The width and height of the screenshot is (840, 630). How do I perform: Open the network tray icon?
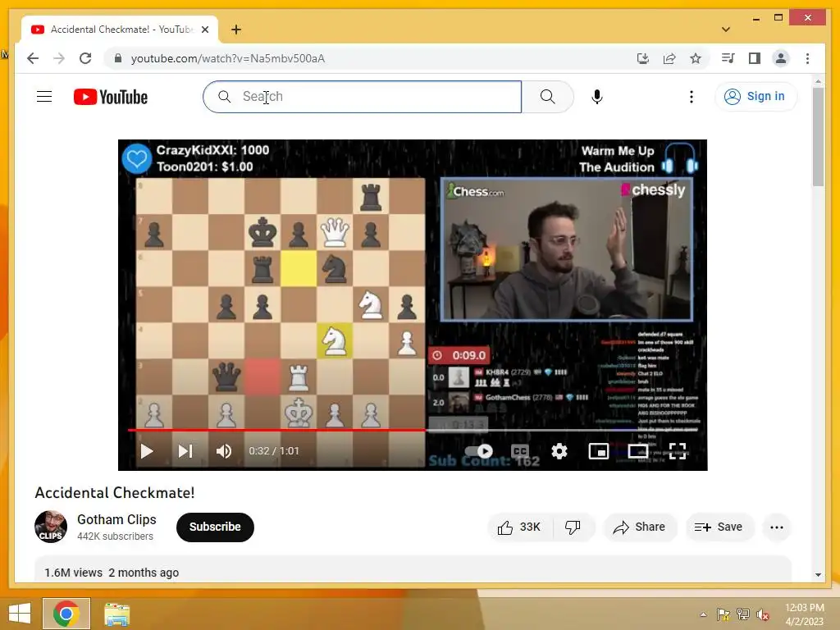[x=743, y=614]
